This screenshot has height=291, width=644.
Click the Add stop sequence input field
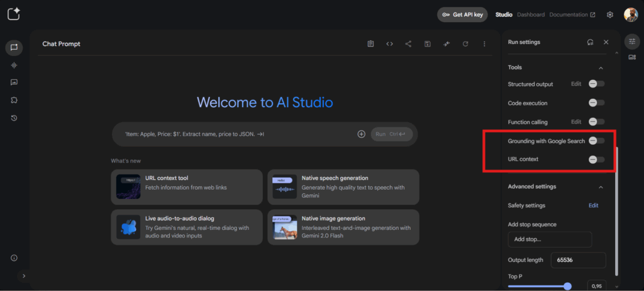coord(550,239)
